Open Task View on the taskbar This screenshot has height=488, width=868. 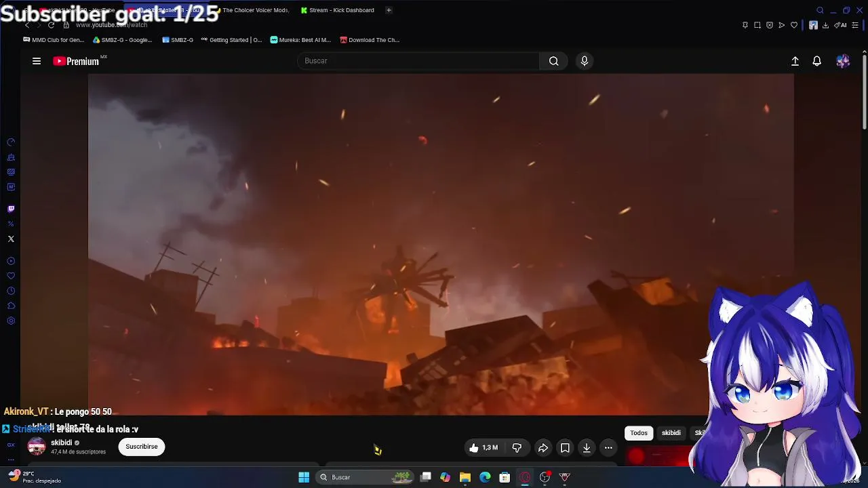[x=426, y=477]
